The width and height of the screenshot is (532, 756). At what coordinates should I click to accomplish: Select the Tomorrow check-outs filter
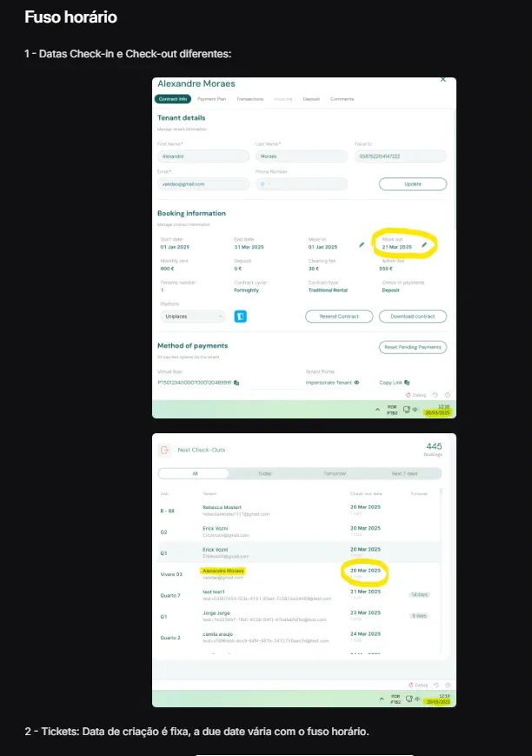pos(335,474)
